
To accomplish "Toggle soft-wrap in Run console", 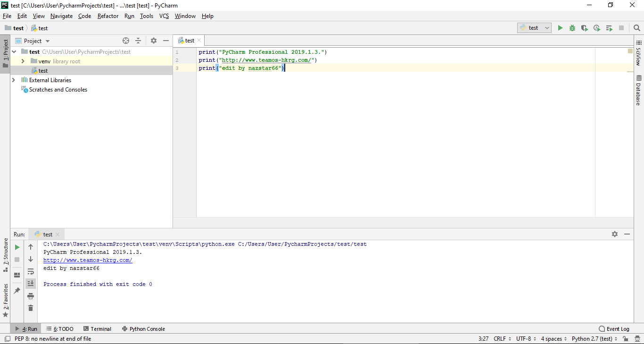I will (x=31, y=271).
